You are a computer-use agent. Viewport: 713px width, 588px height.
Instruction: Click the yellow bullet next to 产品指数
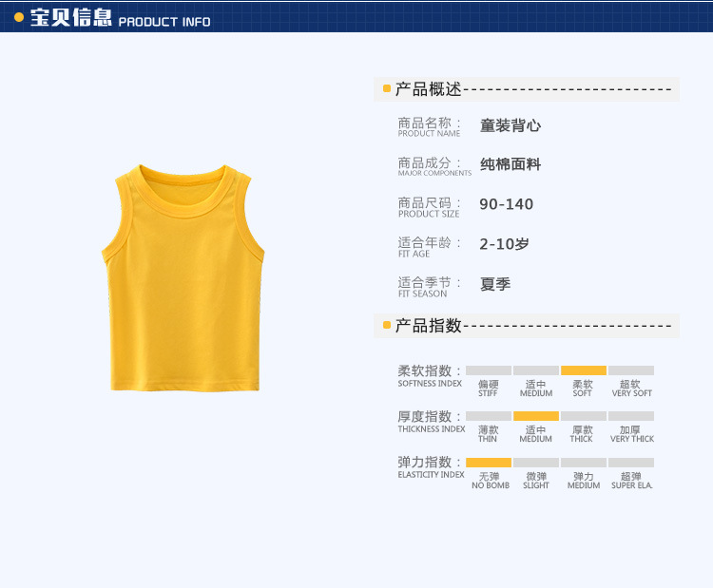point(387,326)
